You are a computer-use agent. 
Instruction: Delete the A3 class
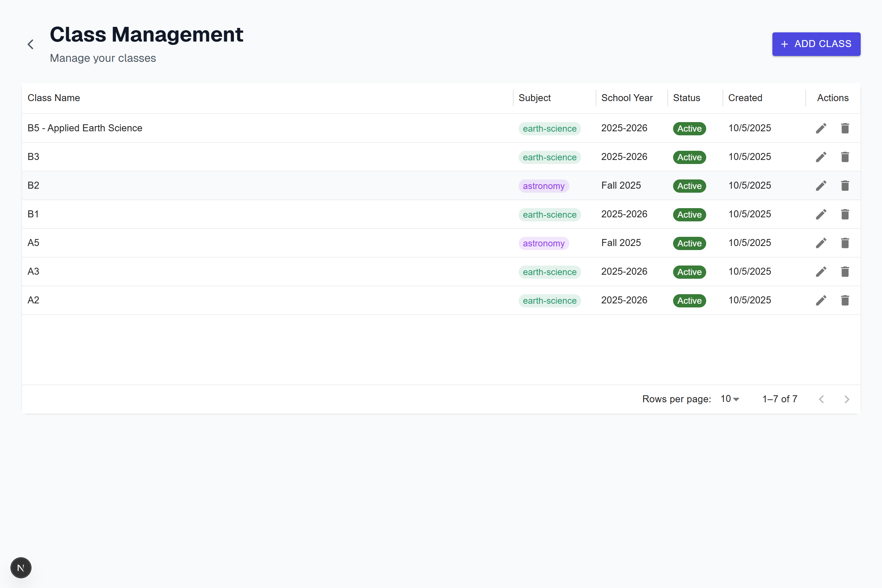click(x=845, y=271)
